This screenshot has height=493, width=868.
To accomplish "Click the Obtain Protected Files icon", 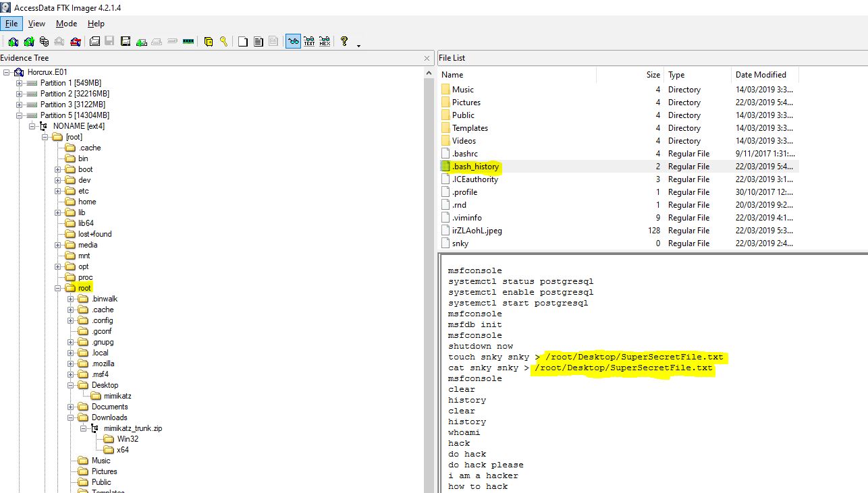I will tap(209, 41).
